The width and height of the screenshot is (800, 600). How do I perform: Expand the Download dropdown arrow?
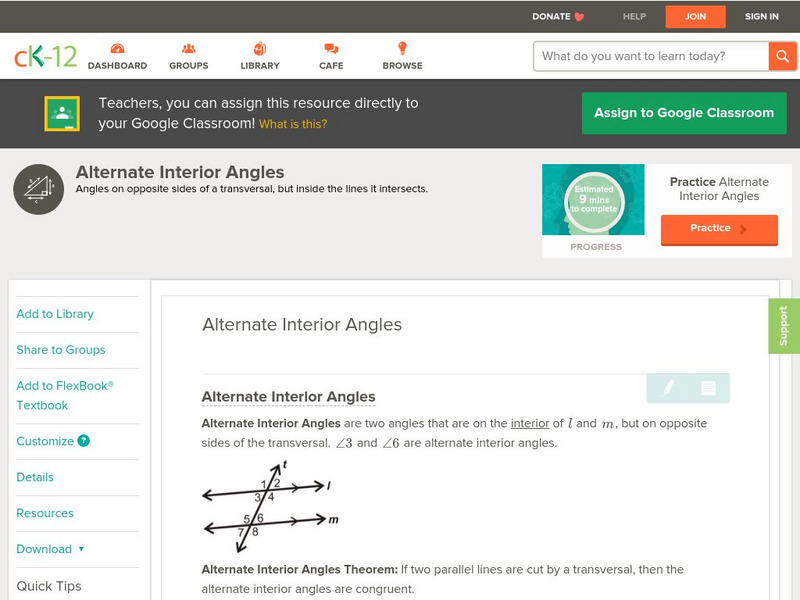pyautogui.click(x=81, y=549)
